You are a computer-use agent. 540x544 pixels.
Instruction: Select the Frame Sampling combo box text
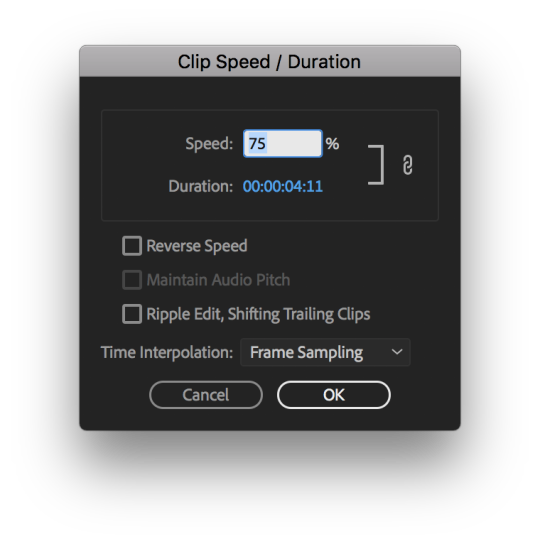(306, 352)
